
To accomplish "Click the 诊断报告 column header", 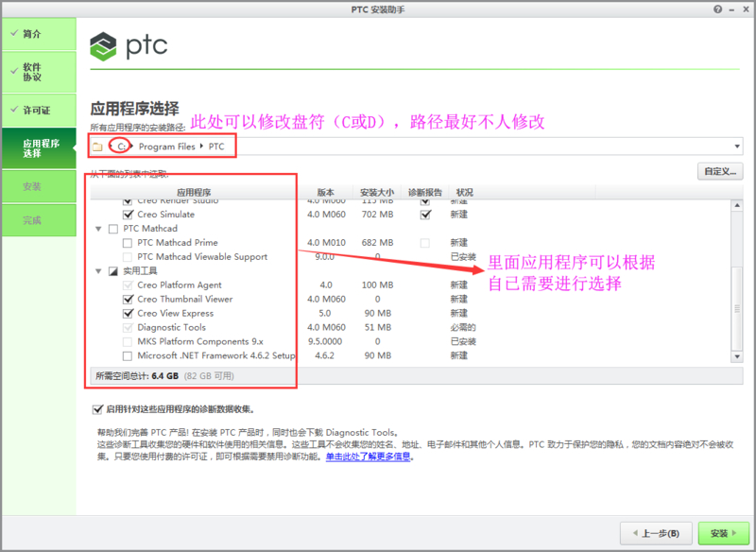I will [x=424, y=192].
